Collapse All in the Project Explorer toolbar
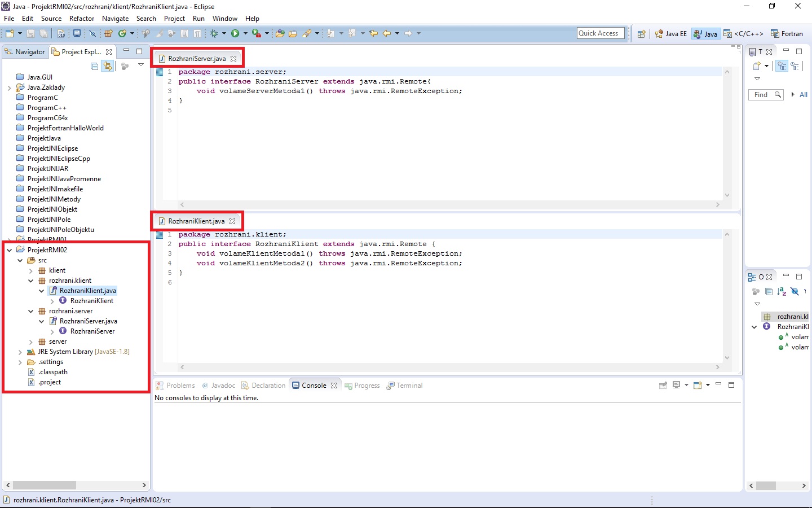This screenshot has width=812, height=508. [x=94, y=66]
